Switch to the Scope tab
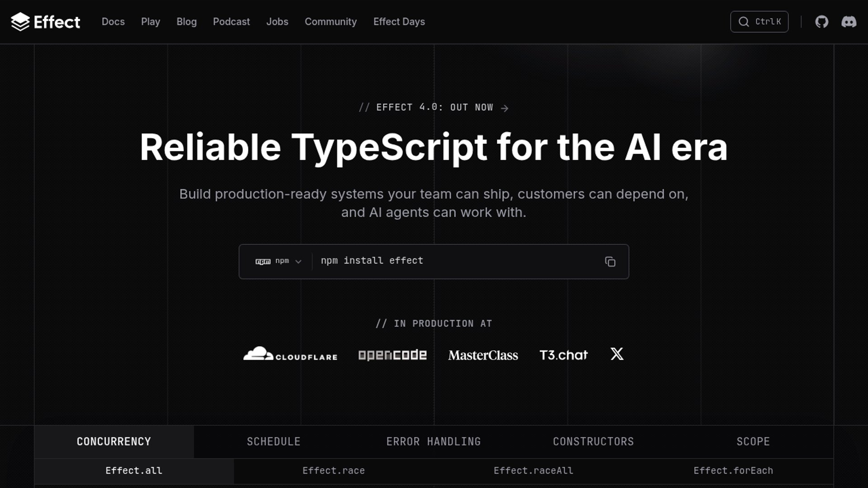Viewport: 868px width, 488px height. 753,441
